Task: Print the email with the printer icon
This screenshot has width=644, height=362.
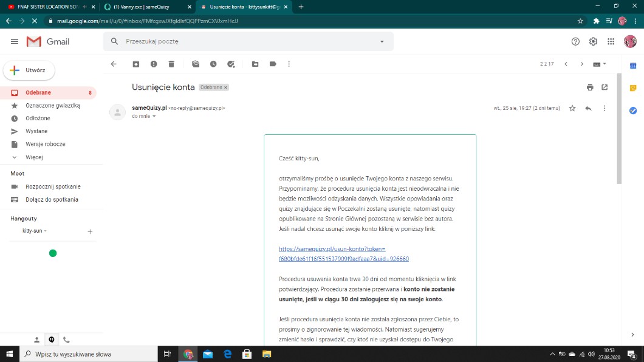Action: (x=590, y=87)
